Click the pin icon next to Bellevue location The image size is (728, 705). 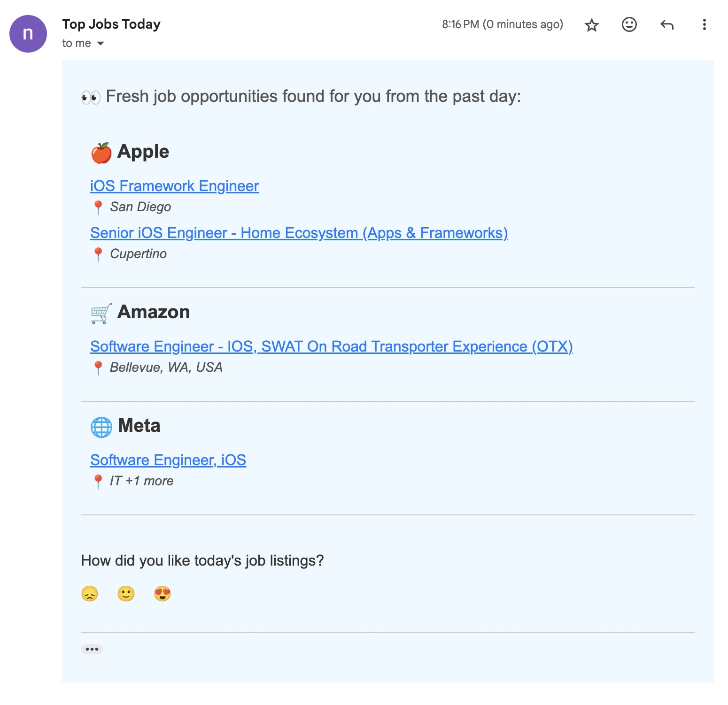pyautogui.click(x=99, y=367)
